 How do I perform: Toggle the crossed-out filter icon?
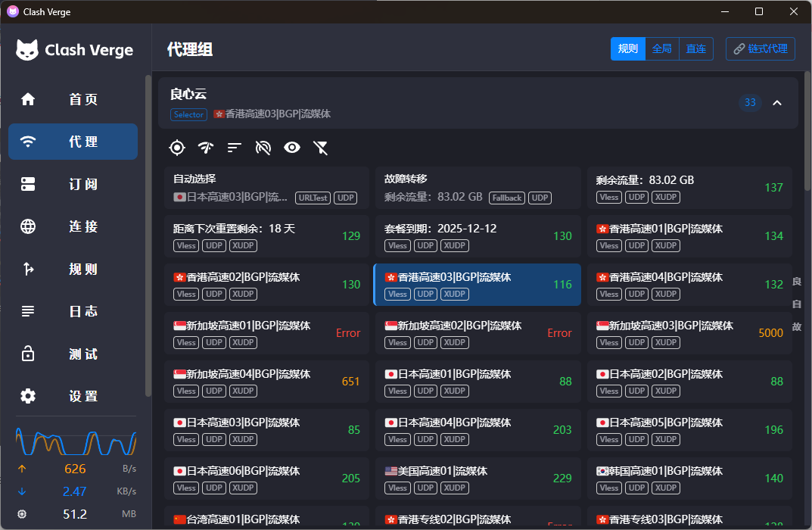tap(321, 148)
